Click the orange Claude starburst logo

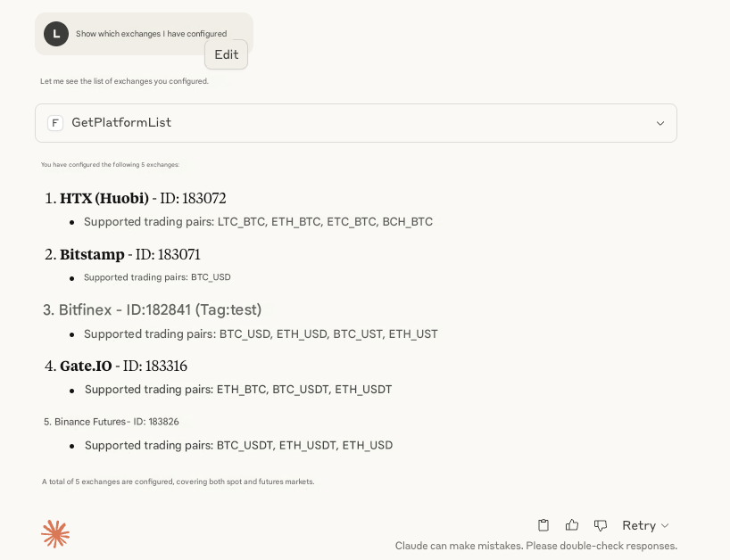(x=55, y=534)
